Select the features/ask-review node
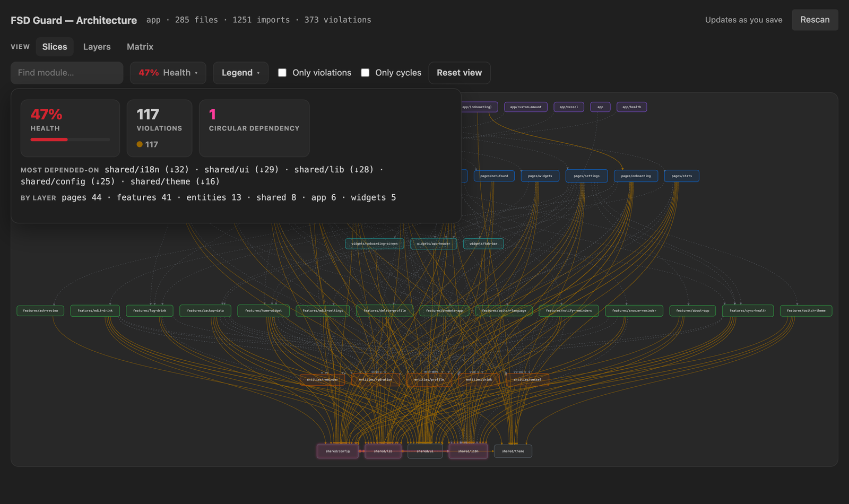Image resolution: width=849 pixels, height=504 pixels. 40,311
